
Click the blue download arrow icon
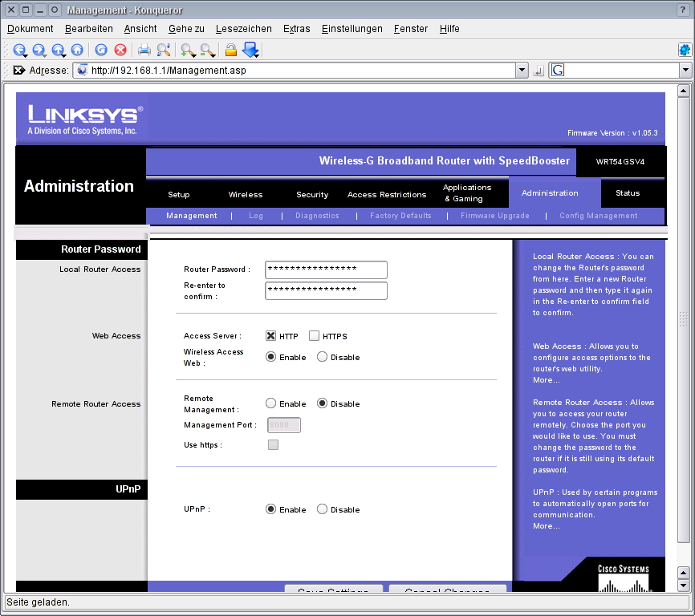pos(250,50)
